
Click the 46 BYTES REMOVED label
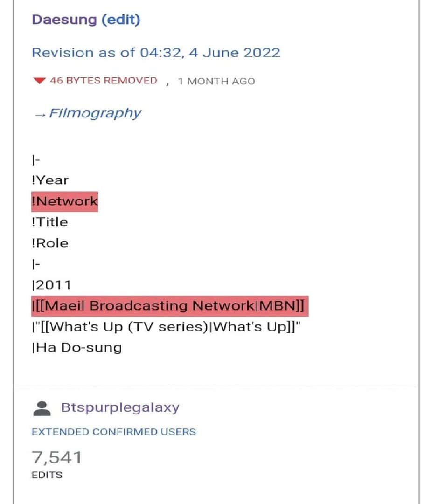tap(103, 81)
